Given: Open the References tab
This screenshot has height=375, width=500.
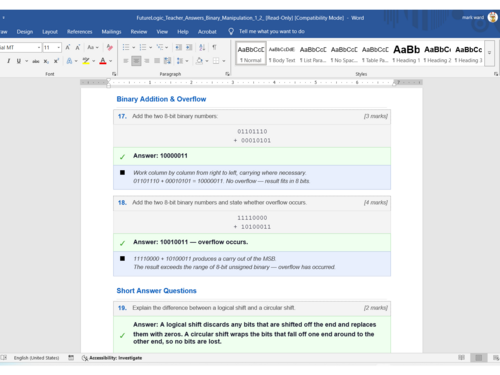Looking at the screenshot, I should pos(80,32).
